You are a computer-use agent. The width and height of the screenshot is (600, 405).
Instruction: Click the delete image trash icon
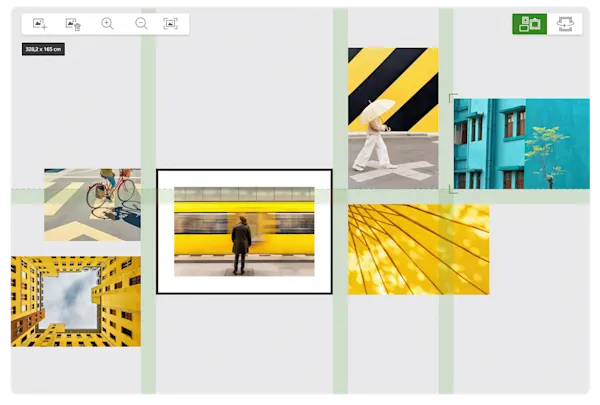(x=73, y=24)
